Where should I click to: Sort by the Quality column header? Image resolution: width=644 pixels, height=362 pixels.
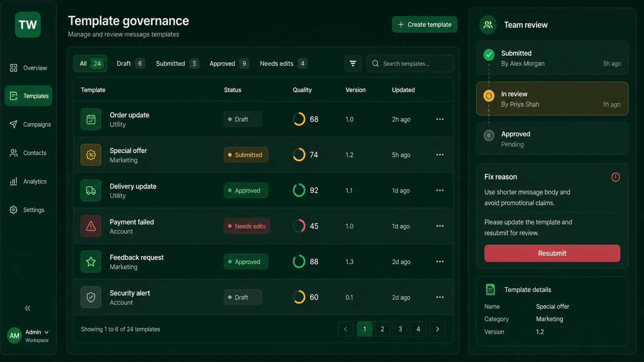click(x=302, y=90)
